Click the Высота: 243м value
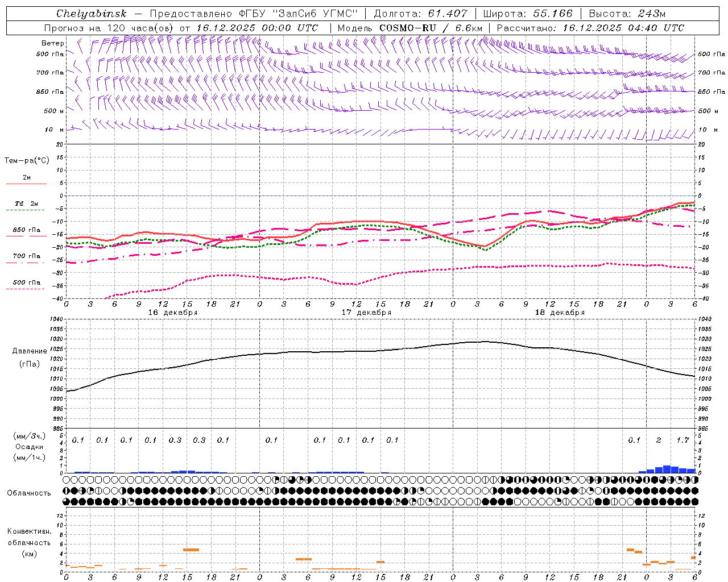The height and width of the screenshot is (582, 728). pos(627,13)
